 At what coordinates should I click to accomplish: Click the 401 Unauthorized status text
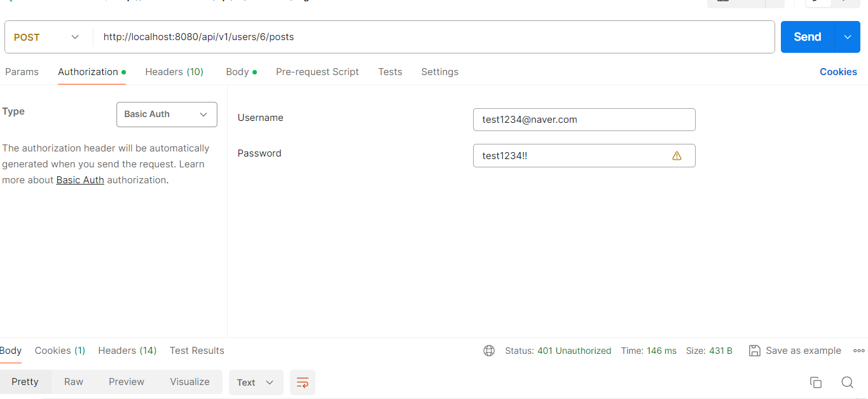(574, 351)
